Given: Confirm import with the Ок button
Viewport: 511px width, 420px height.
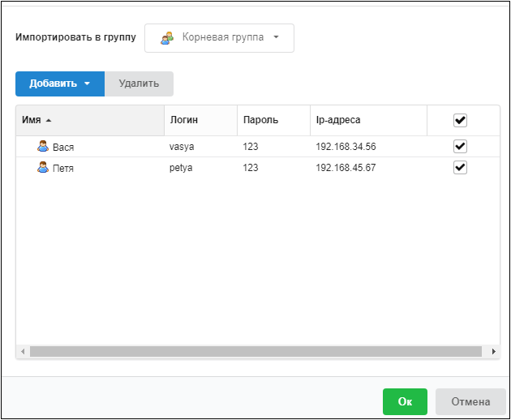Looking at the screenshot, I should [405, 401].
